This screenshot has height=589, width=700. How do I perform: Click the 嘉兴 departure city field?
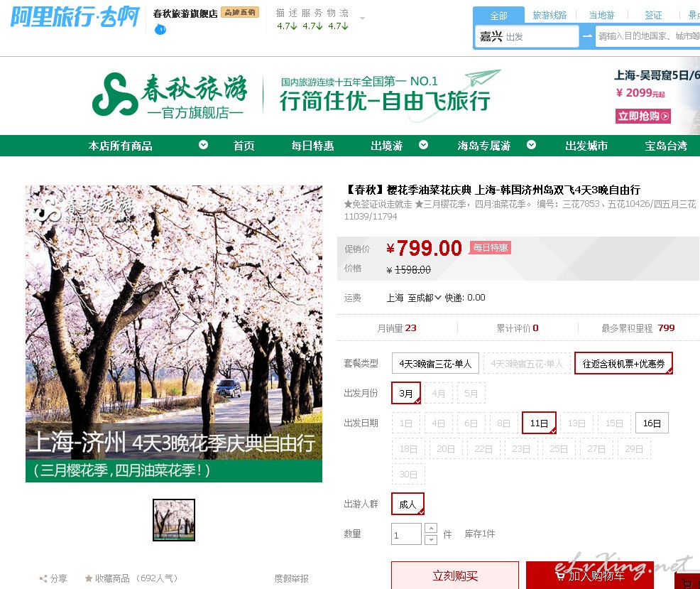[x=527, y=36]
